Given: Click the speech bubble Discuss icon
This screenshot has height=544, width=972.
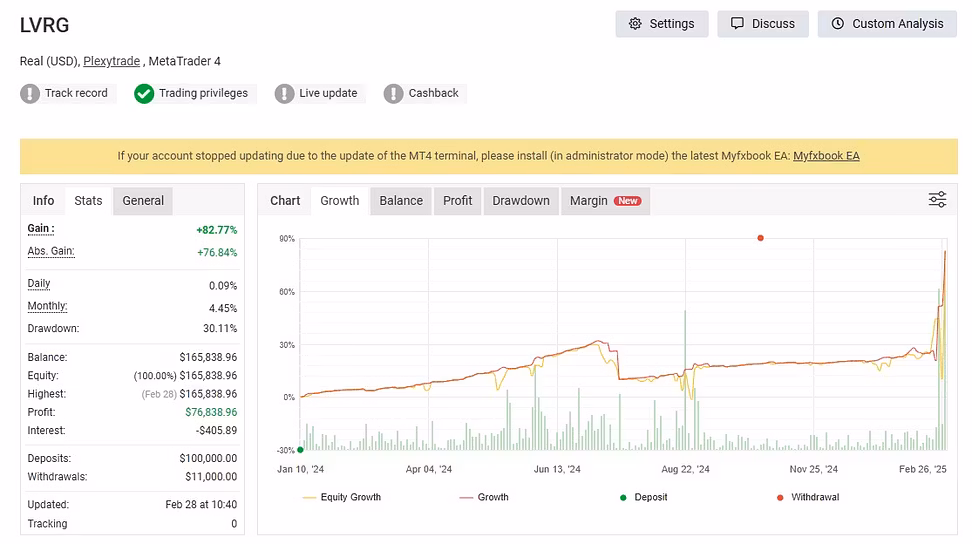Looking at the screenshot, I should click(737, 24).
